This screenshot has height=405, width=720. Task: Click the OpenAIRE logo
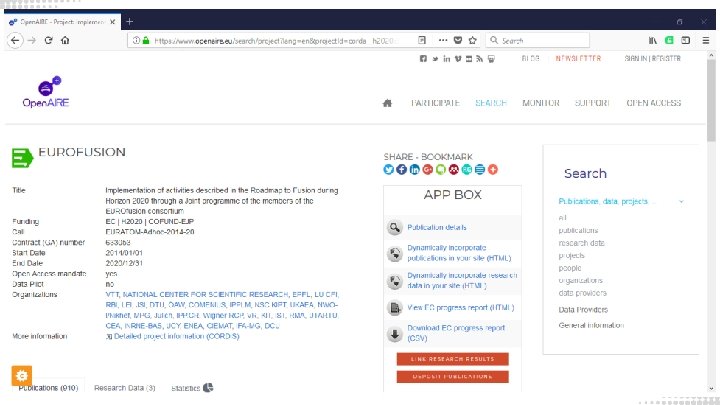[46, 92]
